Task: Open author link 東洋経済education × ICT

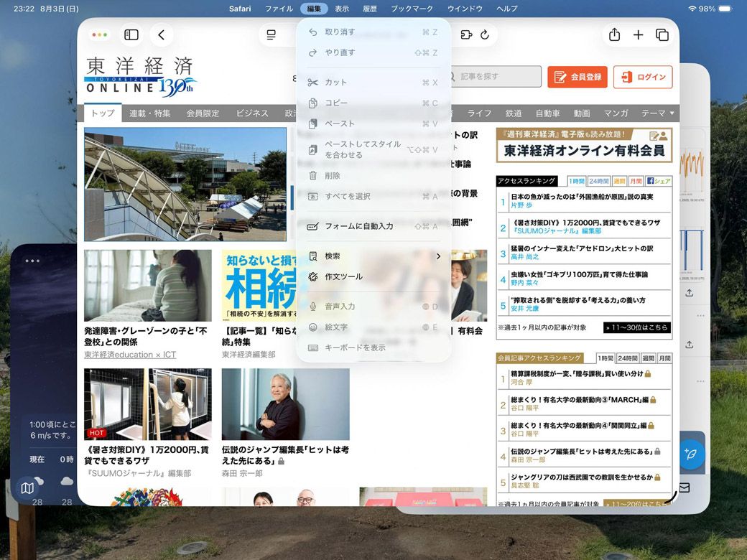Action: click(130, 355)
